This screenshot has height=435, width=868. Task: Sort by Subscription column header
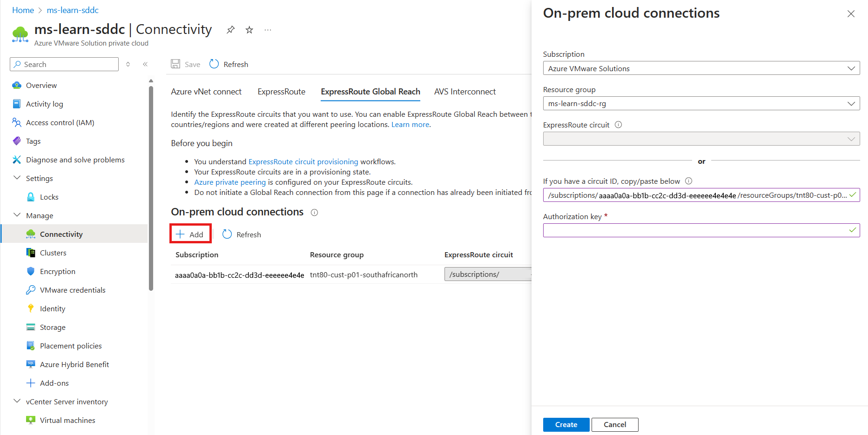(197, 255)
